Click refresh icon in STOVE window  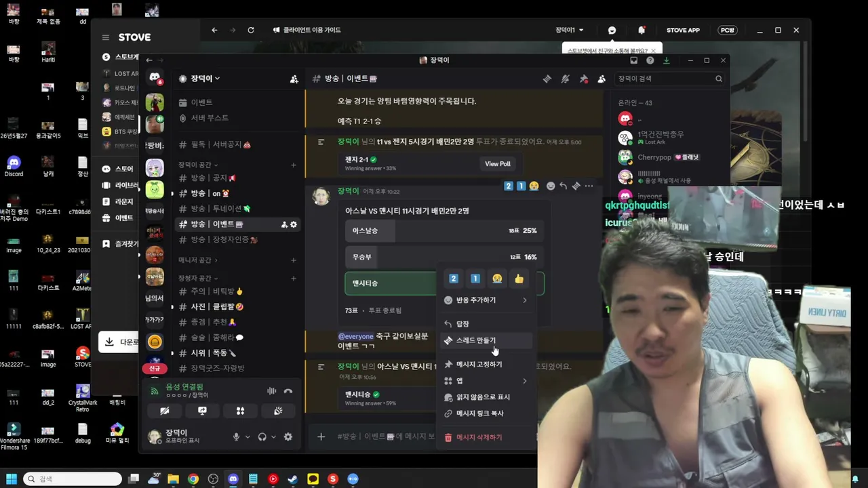coord(251,30)
